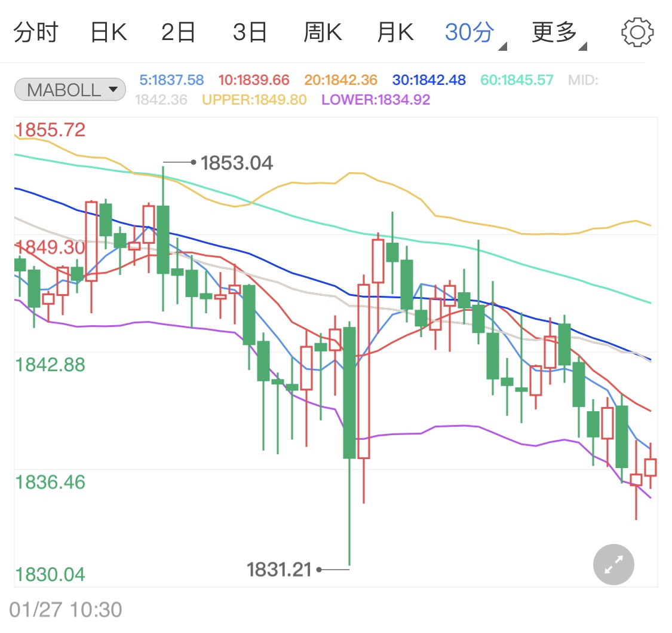Toggle the MA60 line via 60:1845.57 label
The image size is (672, 633).
(x=516, y=80)
